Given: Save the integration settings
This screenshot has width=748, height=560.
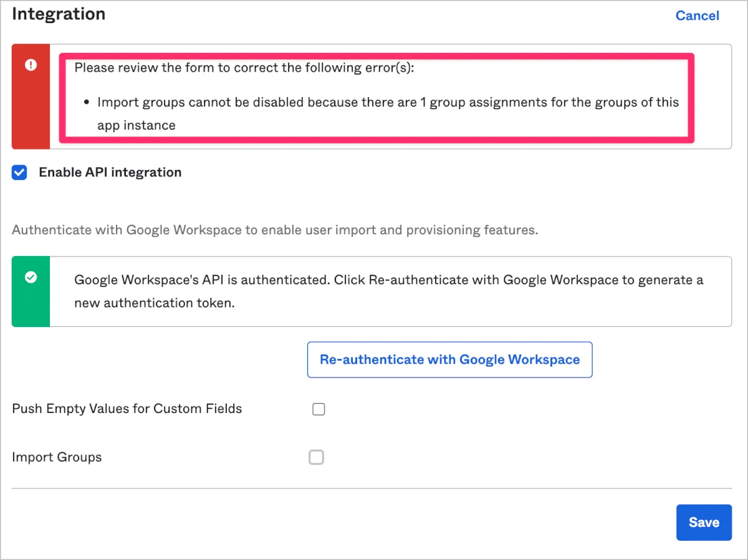Looking at the screenshot, I should coord(704,522).
